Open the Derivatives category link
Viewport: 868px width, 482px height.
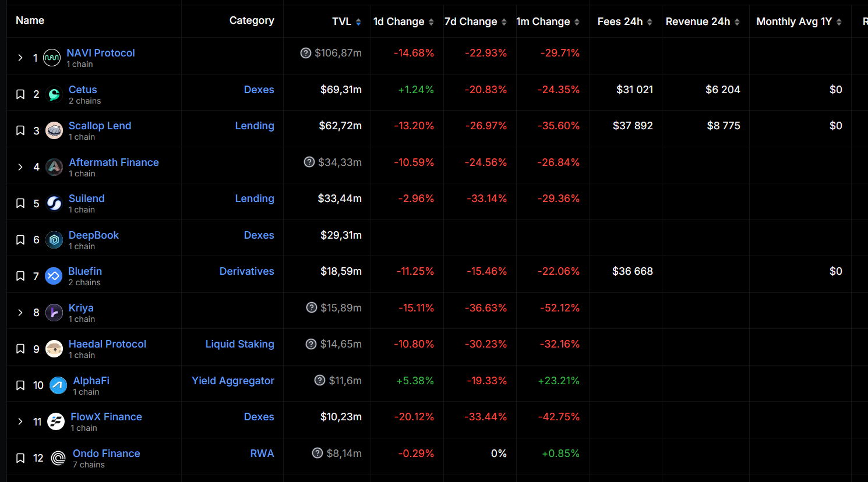pos(246,271)
